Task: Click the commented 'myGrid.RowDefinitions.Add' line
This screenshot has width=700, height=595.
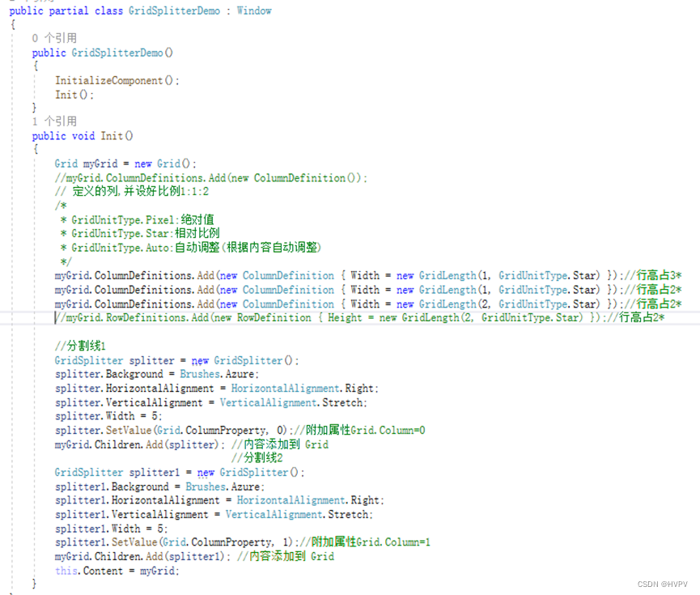Action: pos(359,317)
